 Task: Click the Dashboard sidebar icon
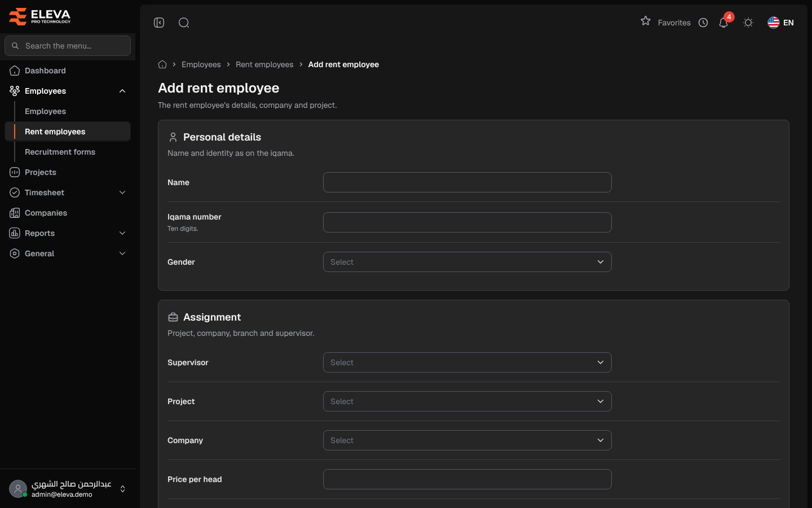pyautogui.click(x=15, y=71)
